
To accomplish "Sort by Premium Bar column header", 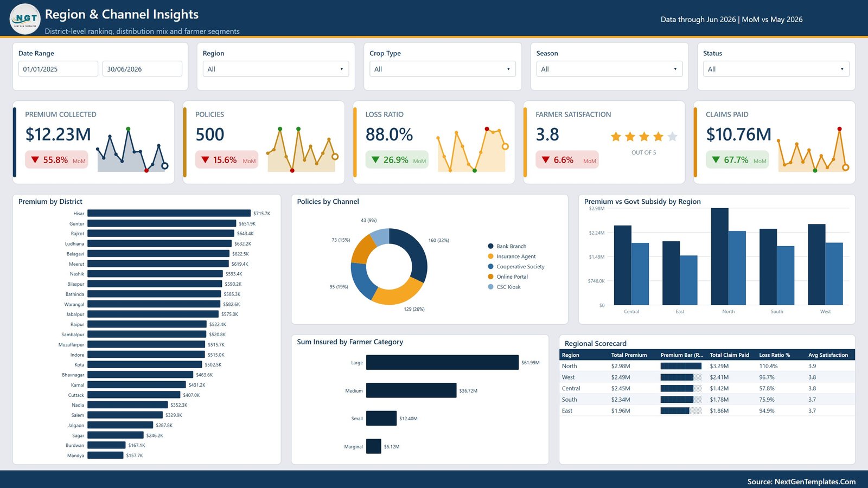I will pos(681,355).
